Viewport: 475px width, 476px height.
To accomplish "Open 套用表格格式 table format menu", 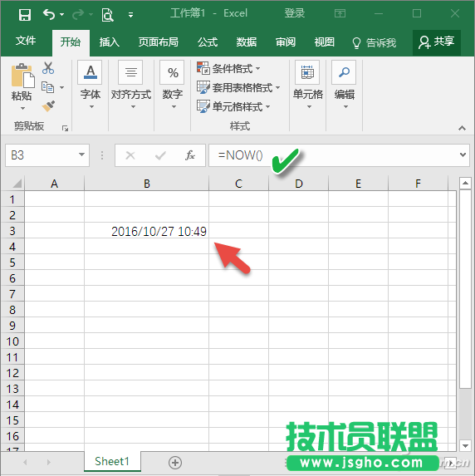I will tap(238, 88).
